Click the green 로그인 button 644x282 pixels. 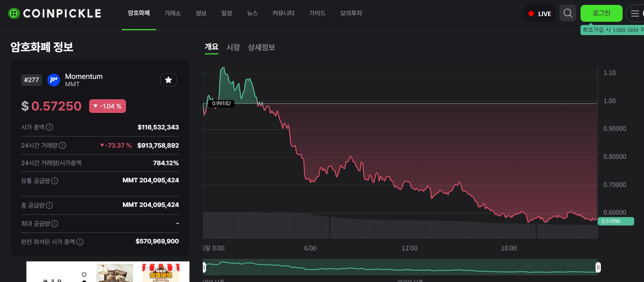pyautogui.click(x=601, y=13)
